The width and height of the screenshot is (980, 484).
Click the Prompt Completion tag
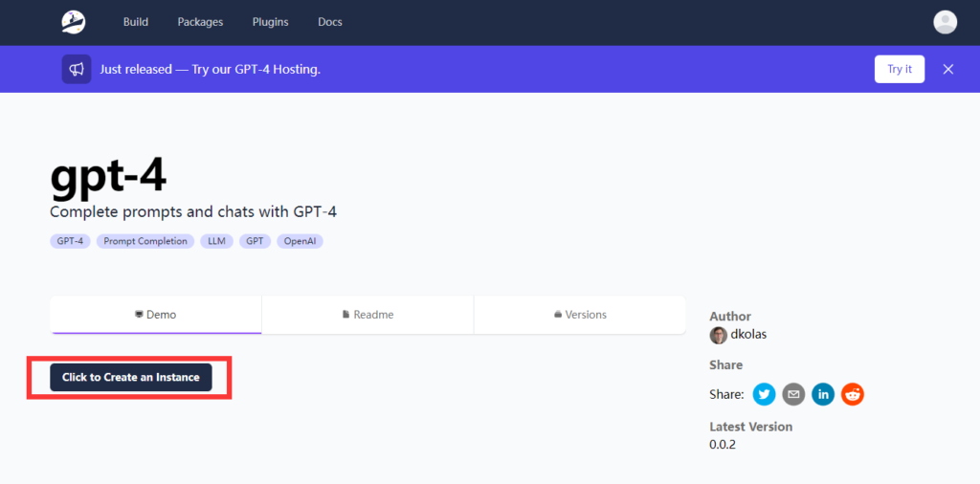(x=145, y=241)
